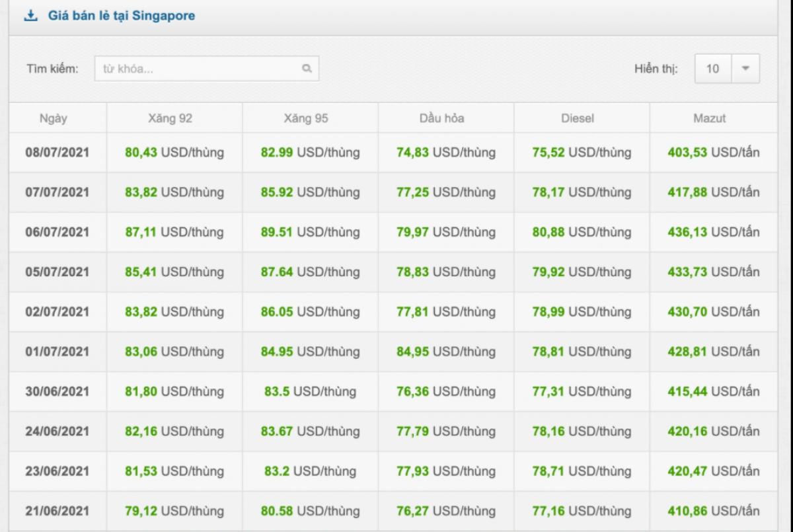Image resolution: width=793 pixels, height=532 pixels.
Task: Click the Diesel price 78,81 cell
Action: point(582,352)
